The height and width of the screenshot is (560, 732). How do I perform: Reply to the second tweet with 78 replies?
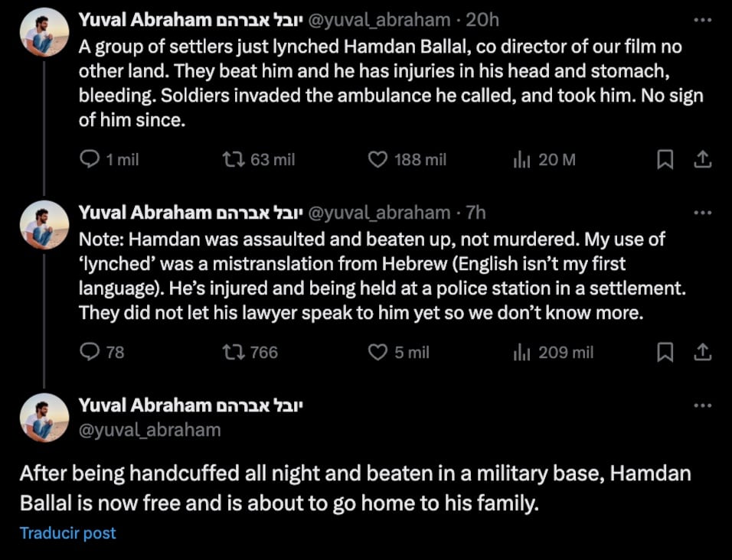point(90,352)
